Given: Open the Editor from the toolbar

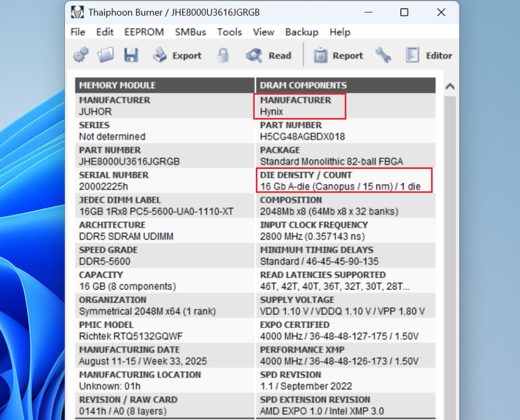Looking at the screenshot, I should [x=429, y=55].
